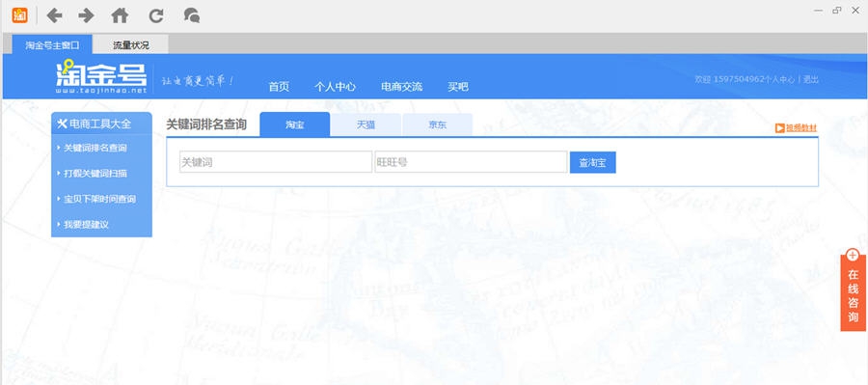The image size is (868, 385).
Task: Open 首页 in navigation bar
Action: point(279,87)
